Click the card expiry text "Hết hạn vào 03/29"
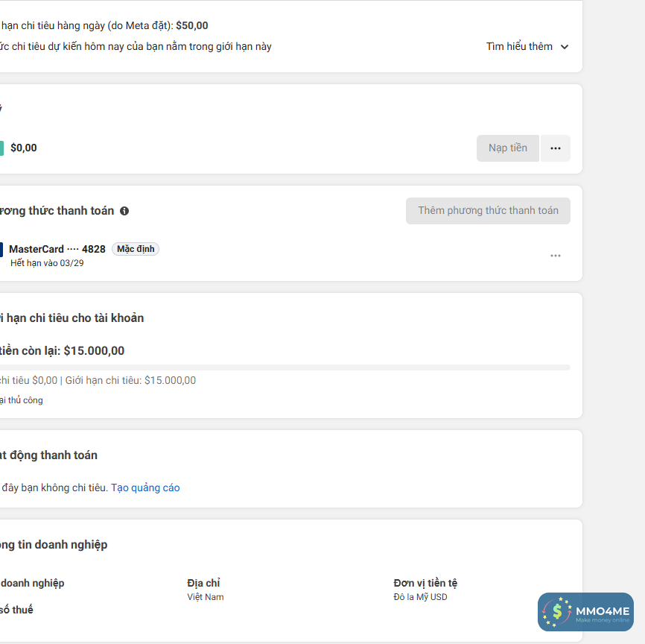645x644 pixels. point(47,263)
